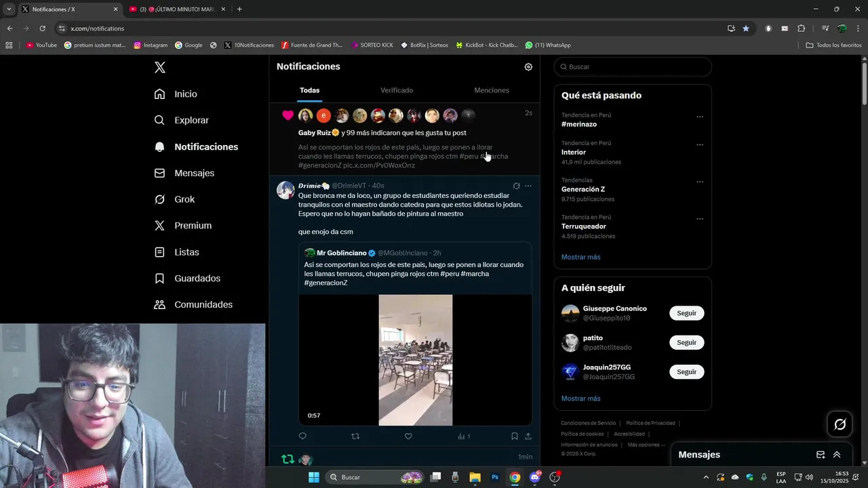Open the floating Grok button
868x488 pixels.
click(840, 424)
